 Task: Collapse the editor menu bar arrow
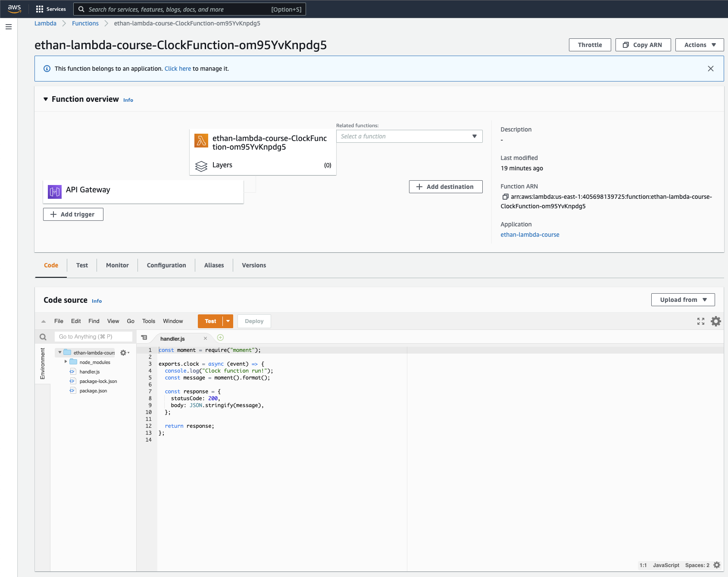click(x=44, y=321)
